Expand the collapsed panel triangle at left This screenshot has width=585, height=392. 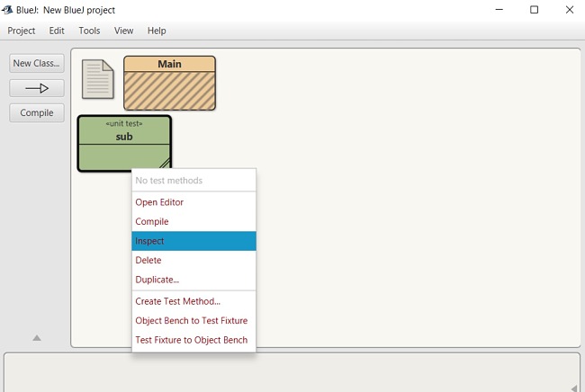tap(37, 338)
